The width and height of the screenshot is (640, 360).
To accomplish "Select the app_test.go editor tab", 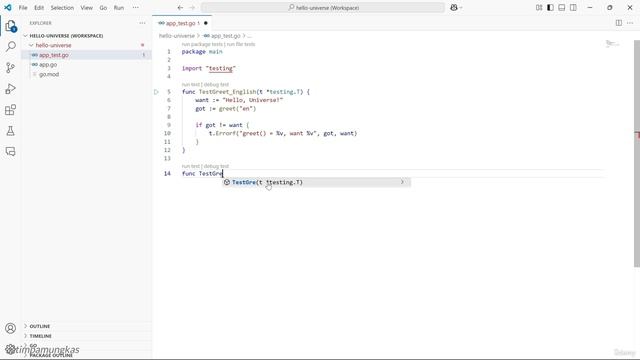I will pyautogui.click(x=182, y=23).
